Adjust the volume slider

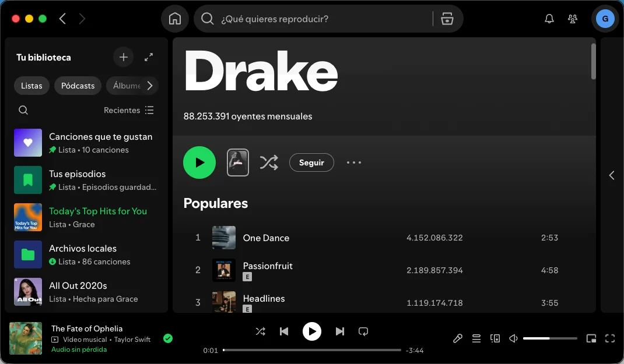pos(549,338)
